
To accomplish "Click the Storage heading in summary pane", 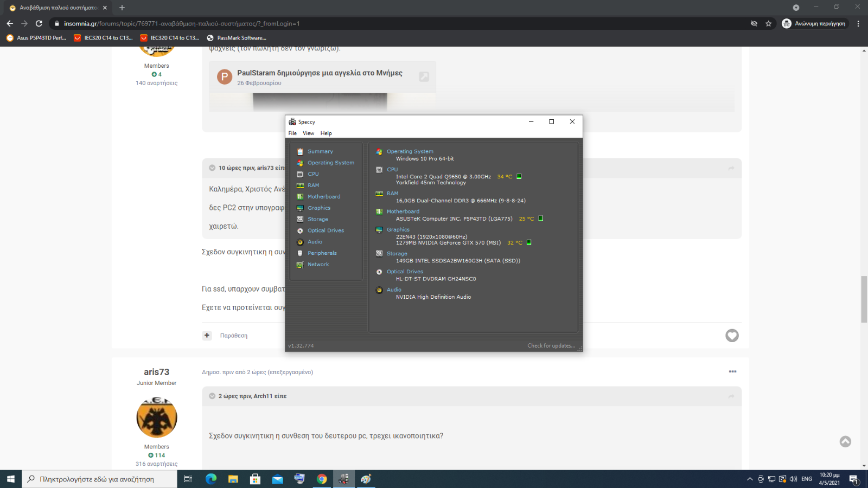I will (x=397, y=254).
